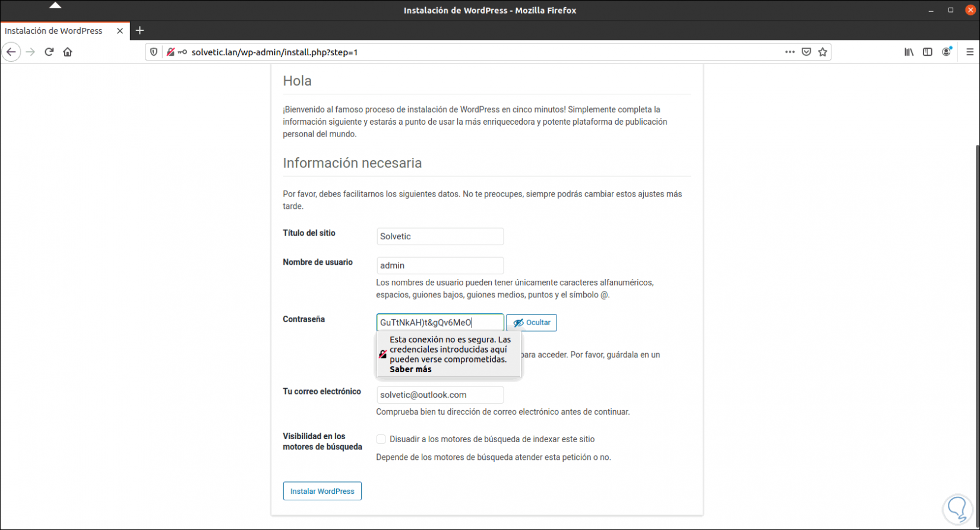980x530 pixels.
Task: Click the Contraseña label
Action: pos(304,319)
